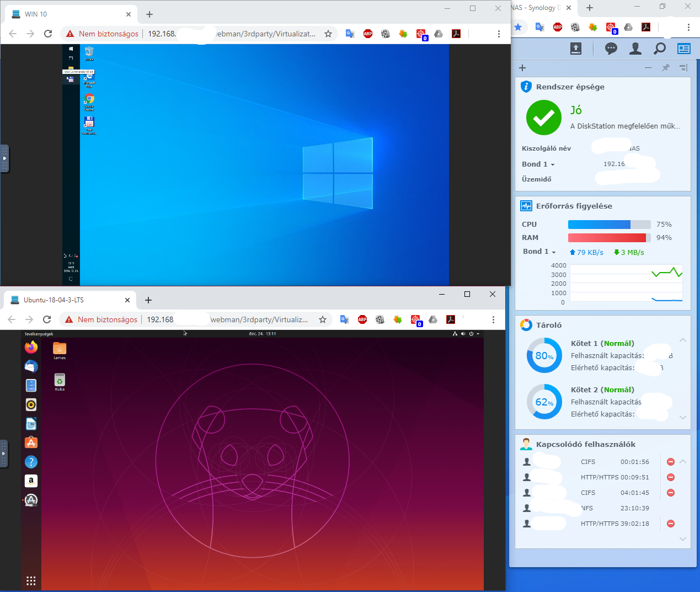Click Adobe Acrobat extension in WIN 10 window
The height and width of the screenshot is (592, 700).
[456, 34]
